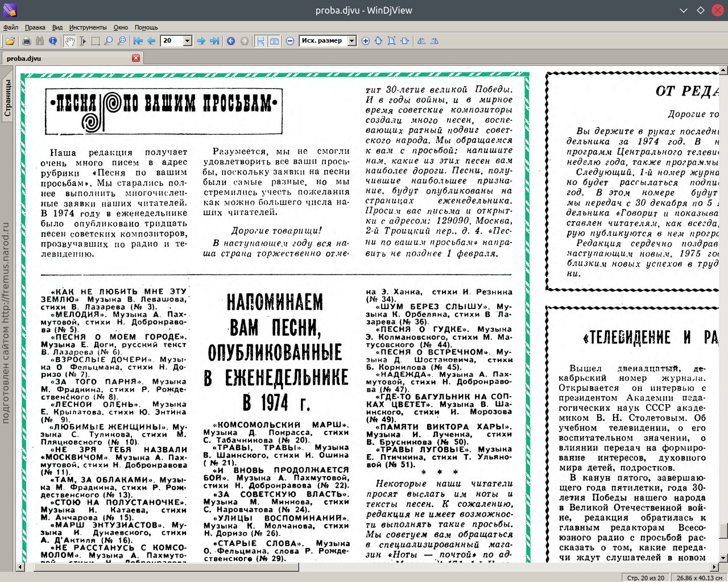Click the phrase 'Дорогие товарищи!' in the article
Viewport: 728px width, 582px height.
point(276,230)
